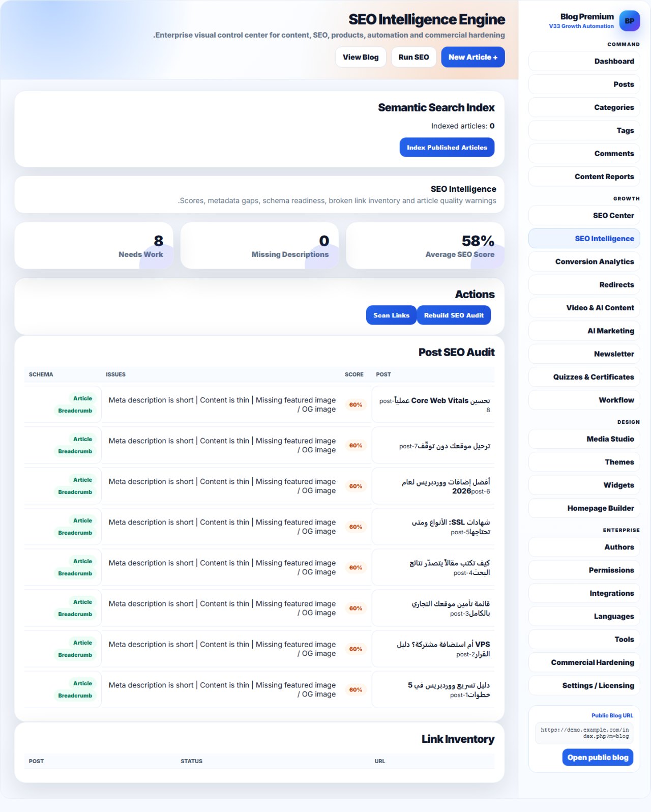This screenshot has width=651, height=812.
Task: Open Languages settings
Action: point(584,616)
